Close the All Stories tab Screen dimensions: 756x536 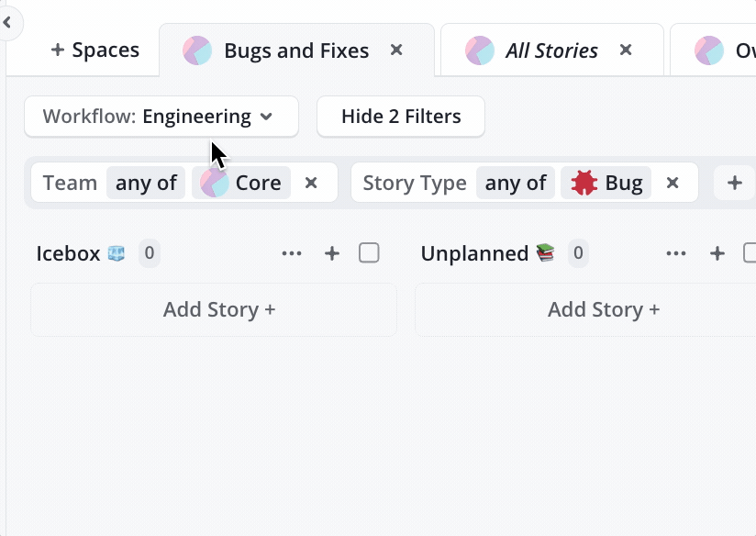click(x=626, y=50)
